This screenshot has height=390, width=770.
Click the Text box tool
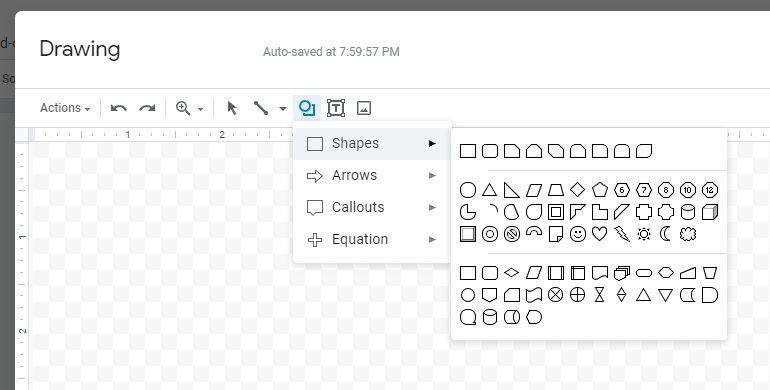click(335, 108)
